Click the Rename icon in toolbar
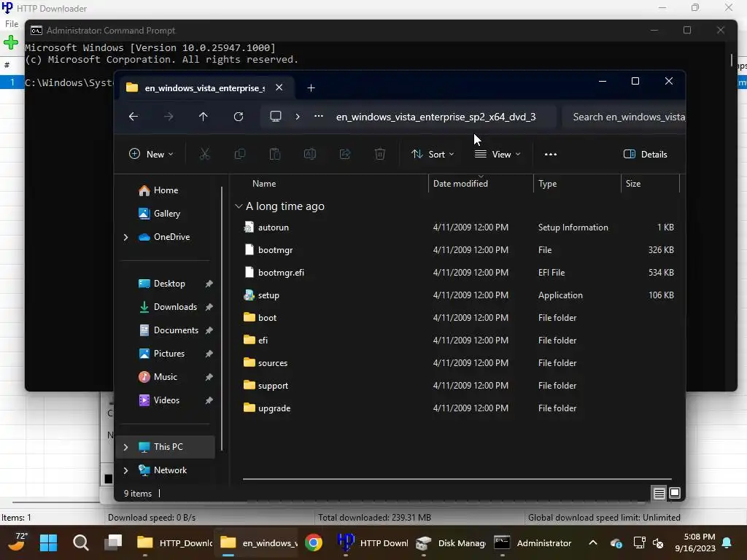The image size is (747, 560). [x=309, y=155]
